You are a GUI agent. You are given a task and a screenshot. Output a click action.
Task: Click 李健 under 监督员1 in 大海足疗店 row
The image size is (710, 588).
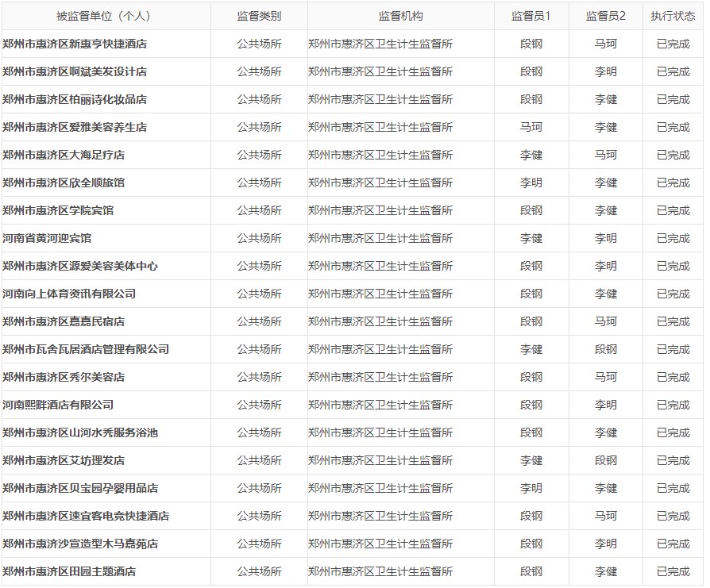531,155
